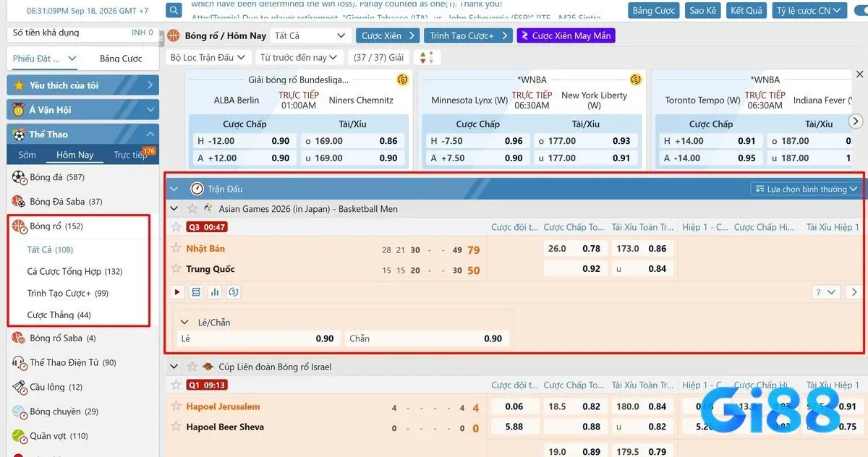Screen dimensions: 868x457
Task: Expand Yêu thích của tôi panel
Action: (82, 85)
